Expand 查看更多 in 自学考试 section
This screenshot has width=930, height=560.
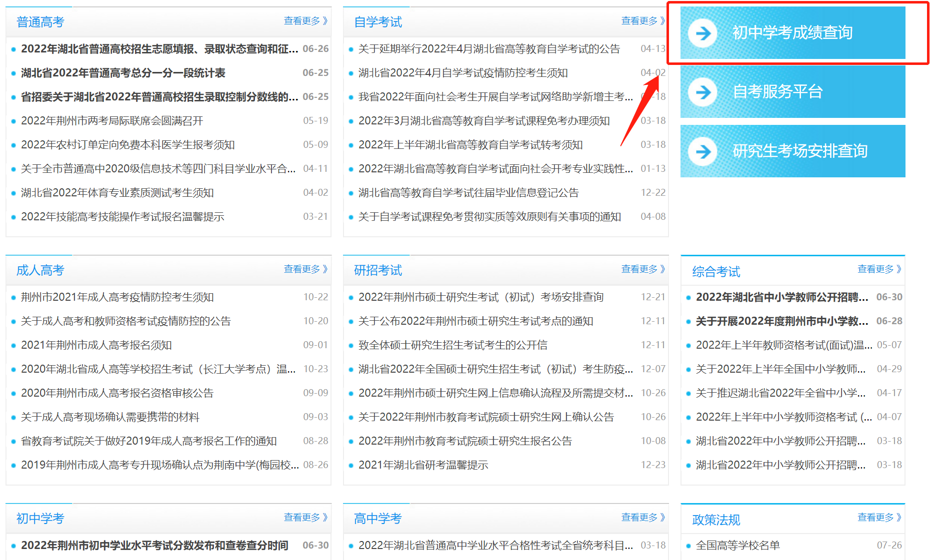coord(642,21)
